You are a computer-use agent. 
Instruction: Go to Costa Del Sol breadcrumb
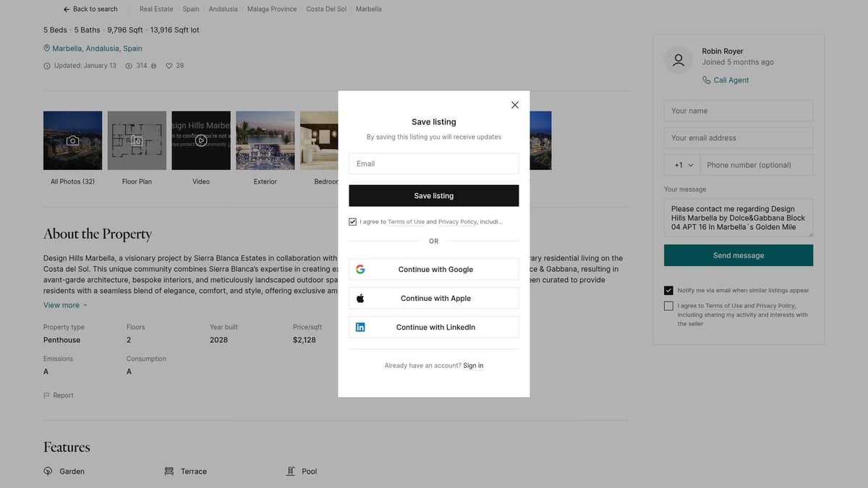pyautogui.click(x=325, y=9)
